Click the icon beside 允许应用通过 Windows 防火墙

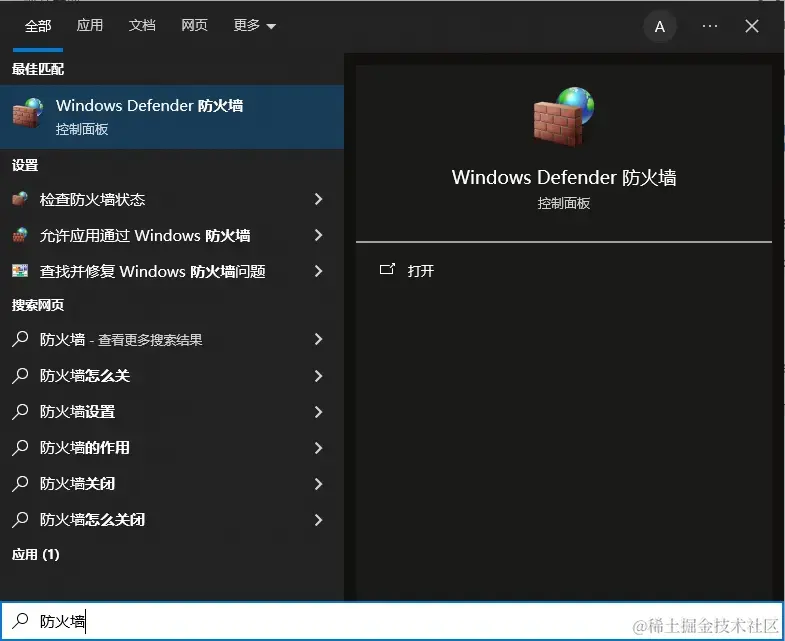[x=20, y=235]
